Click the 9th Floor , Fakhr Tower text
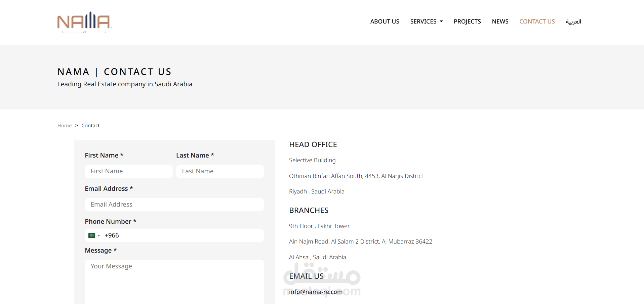 (x=319, y=226)
